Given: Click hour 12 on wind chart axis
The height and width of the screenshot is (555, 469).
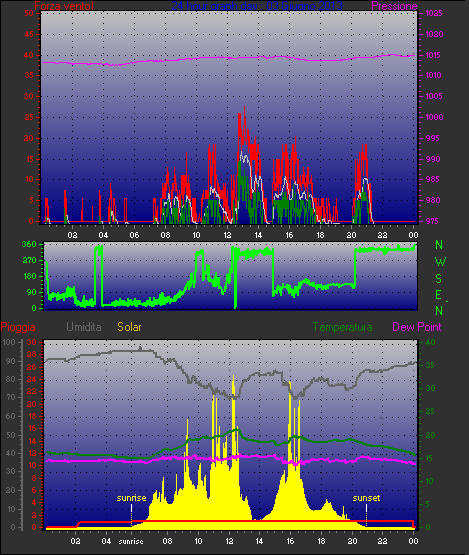Looking at the screenshot, I should coord(227,235).
